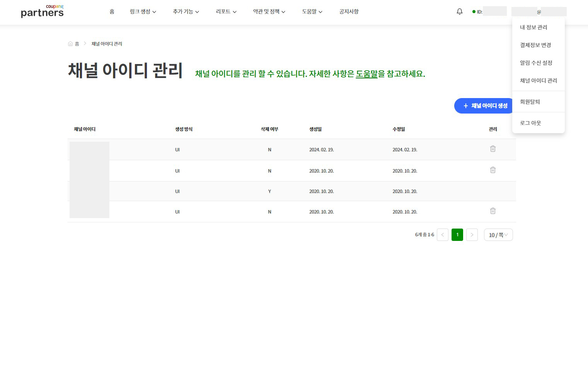Click the trash icon in the last table row

tap(493, 211)
